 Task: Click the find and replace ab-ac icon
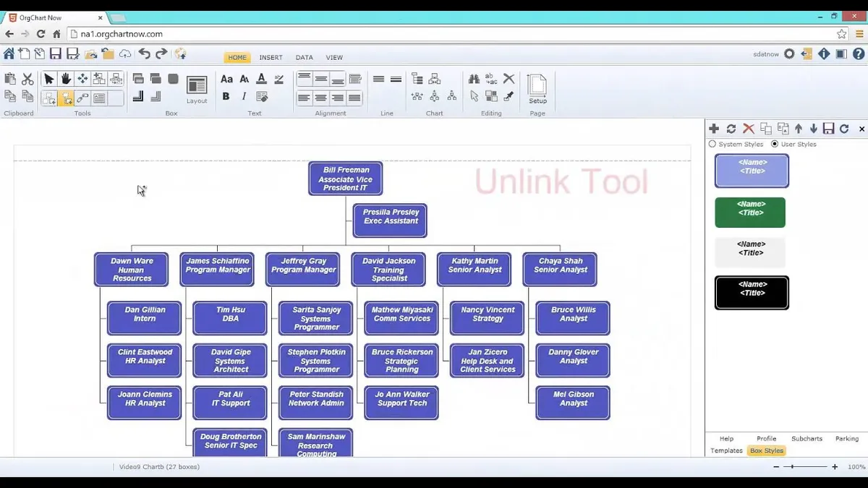pyautogui.click(x=491, y=79)
